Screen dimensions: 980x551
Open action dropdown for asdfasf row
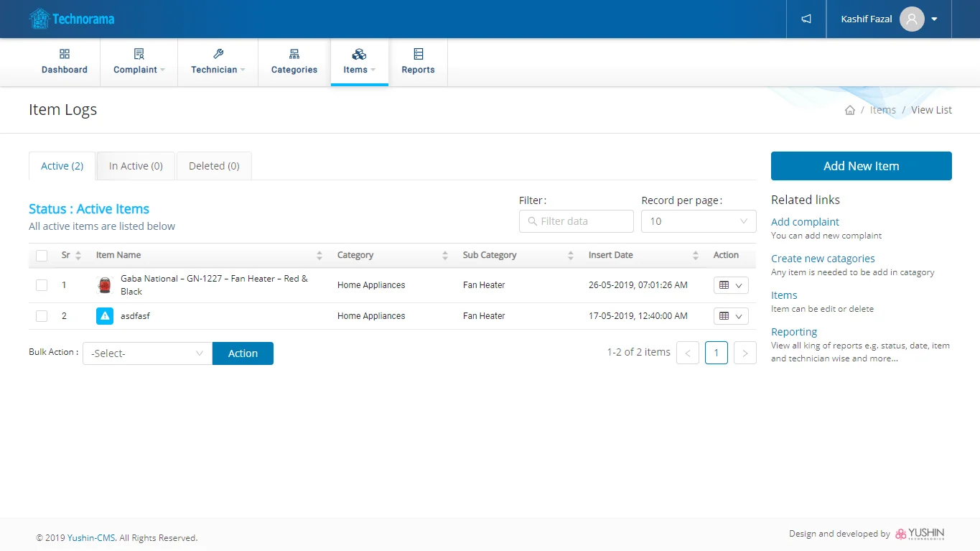731,316
